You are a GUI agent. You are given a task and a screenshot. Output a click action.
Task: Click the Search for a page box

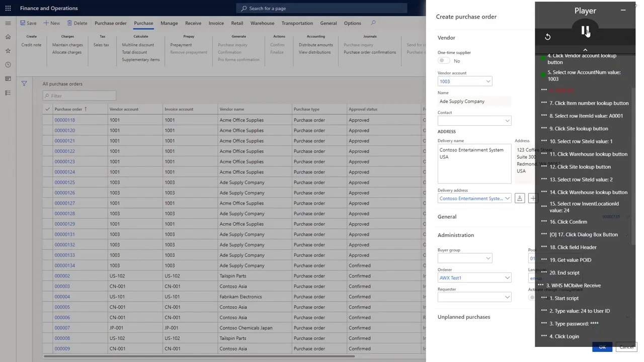pos(321,8)
